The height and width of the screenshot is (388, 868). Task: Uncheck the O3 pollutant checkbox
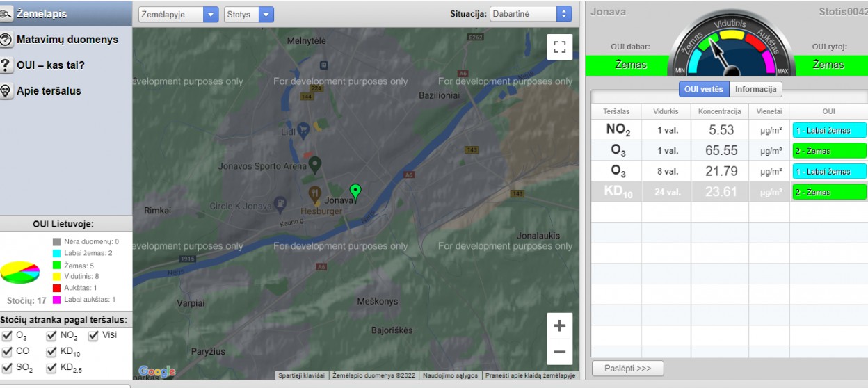point(8,336)
